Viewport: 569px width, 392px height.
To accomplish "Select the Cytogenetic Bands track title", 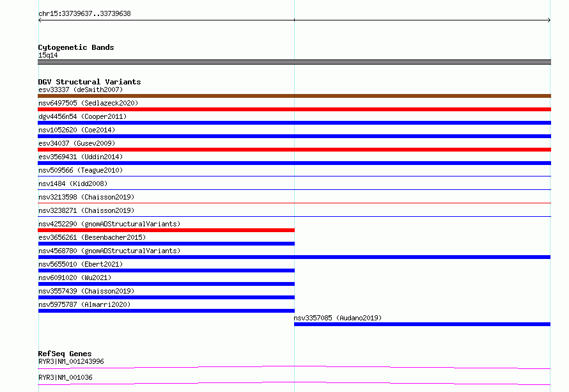I will coord(76,47).
